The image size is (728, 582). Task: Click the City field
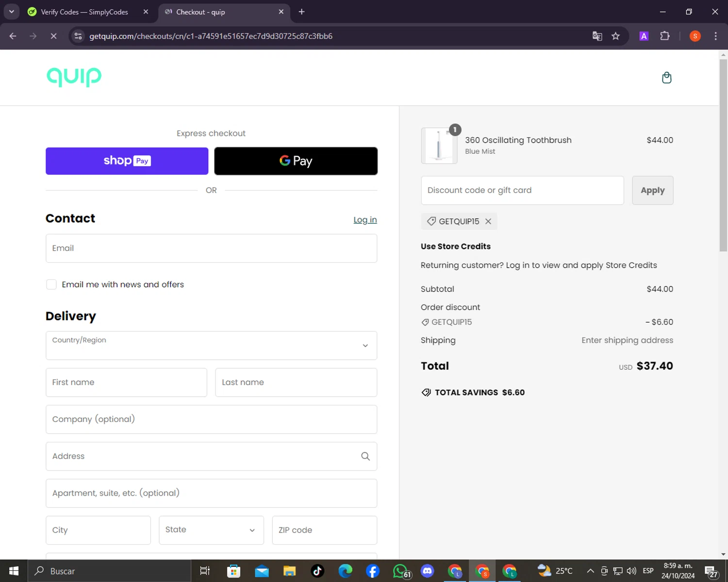(x=98, y=530)
